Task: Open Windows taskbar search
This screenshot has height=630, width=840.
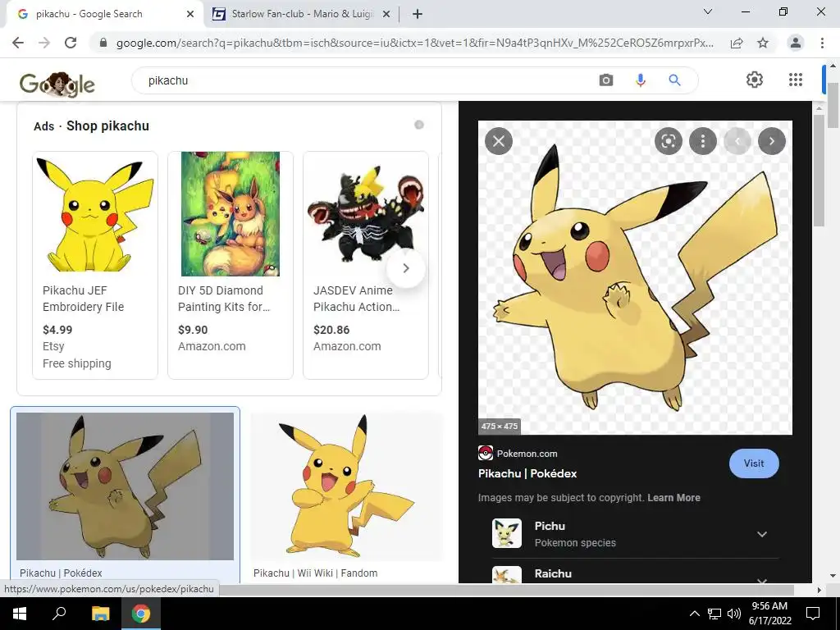Action: point(59,614)
